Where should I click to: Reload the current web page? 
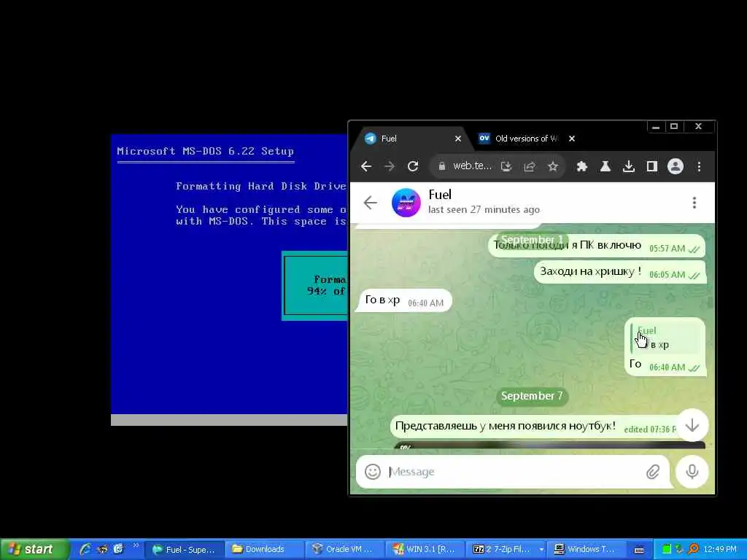pos(413,166)
